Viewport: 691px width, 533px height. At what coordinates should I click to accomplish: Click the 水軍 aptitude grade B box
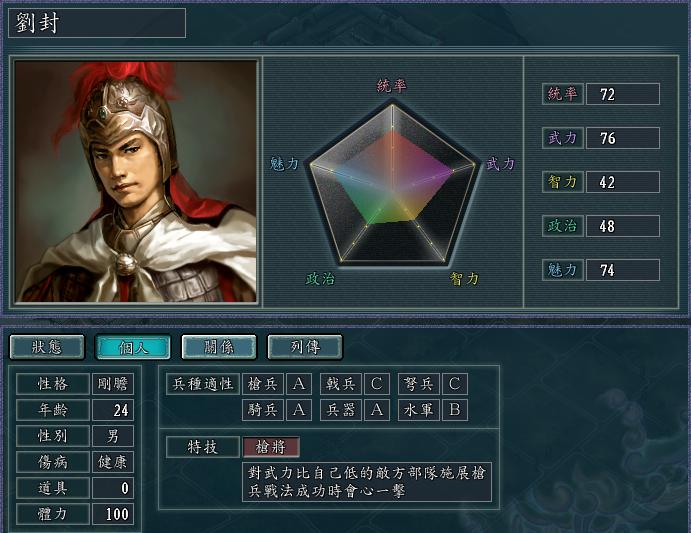pyautogui.click(x=454, y=410)
